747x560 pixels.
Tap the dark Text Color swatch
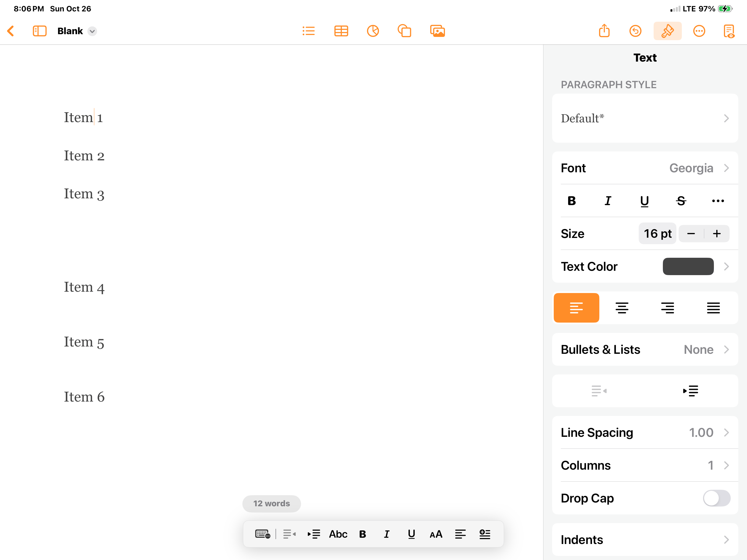pos(688,266)
